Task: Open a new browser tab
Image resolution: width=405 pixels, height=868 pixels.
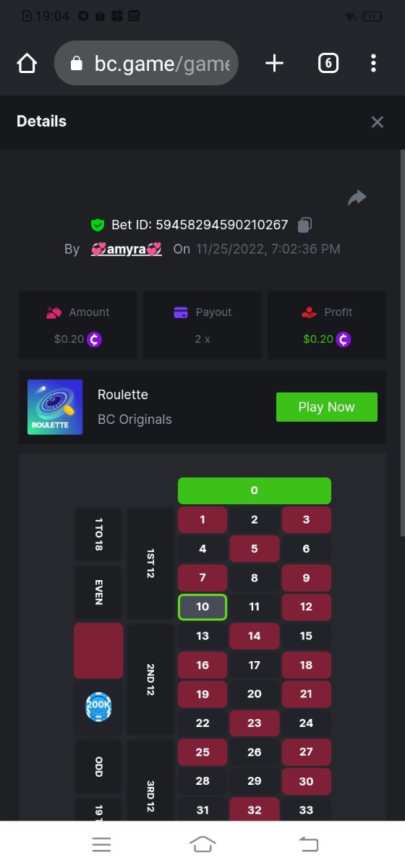Action: [x=274, y=64]
